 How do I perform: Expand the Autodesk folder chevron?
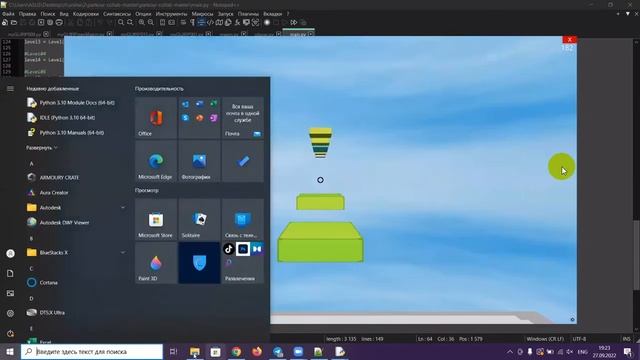123,207
